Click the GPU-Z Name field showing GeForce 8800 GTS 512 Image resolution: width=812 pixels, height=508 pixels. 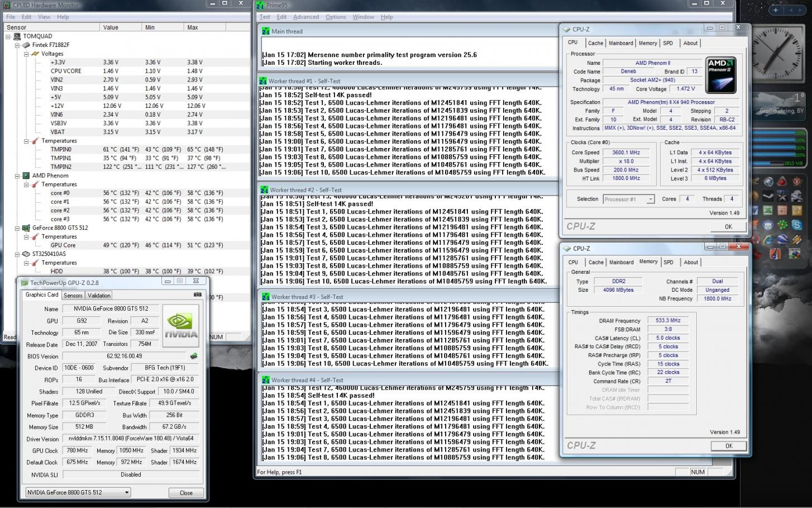click(x=111, y=308)
